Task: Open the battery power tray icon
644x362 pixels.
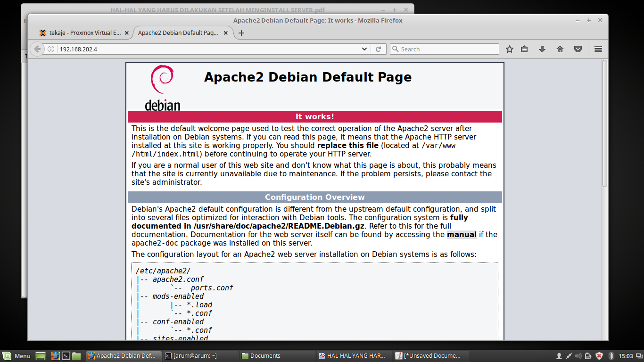Action: (x=589, y=356)
